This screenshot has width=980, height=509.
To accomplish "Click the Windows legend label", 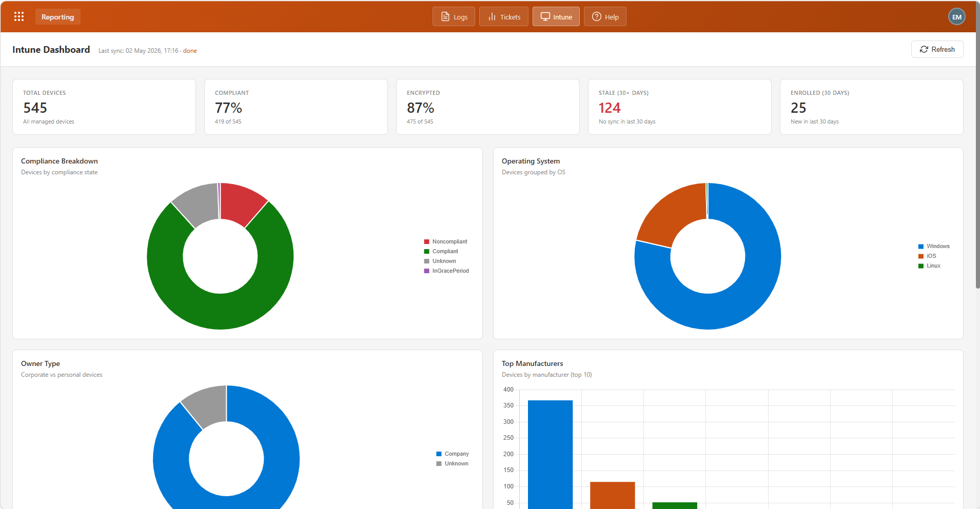I will click(x=938, y=246).
